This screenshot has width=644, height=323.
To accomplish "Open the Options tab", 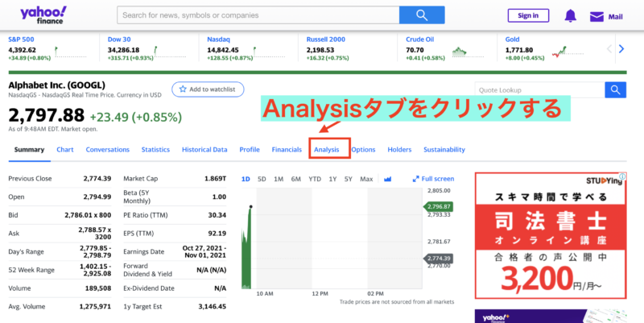I will [x=363, y=150].
